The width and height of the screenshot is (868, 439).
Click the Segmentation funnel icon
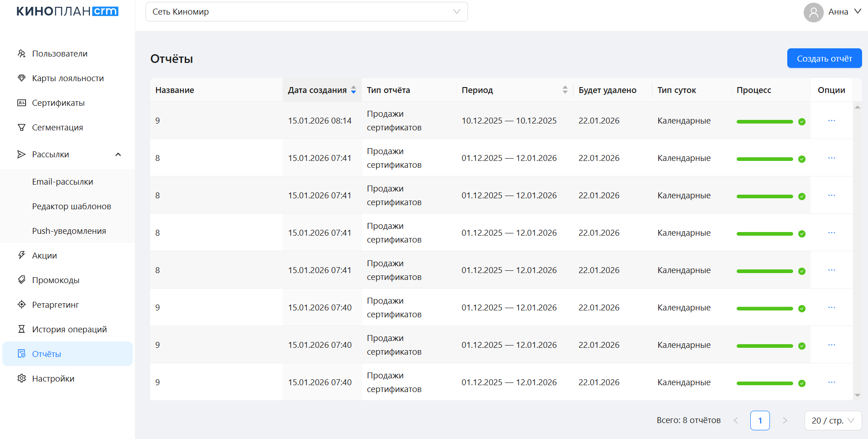point(21,128)
